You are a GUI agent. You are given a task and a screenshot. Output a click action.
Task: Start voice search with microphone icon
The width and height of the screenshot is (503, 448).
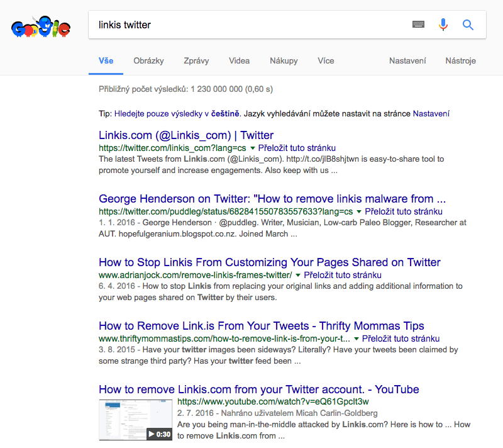443,25
